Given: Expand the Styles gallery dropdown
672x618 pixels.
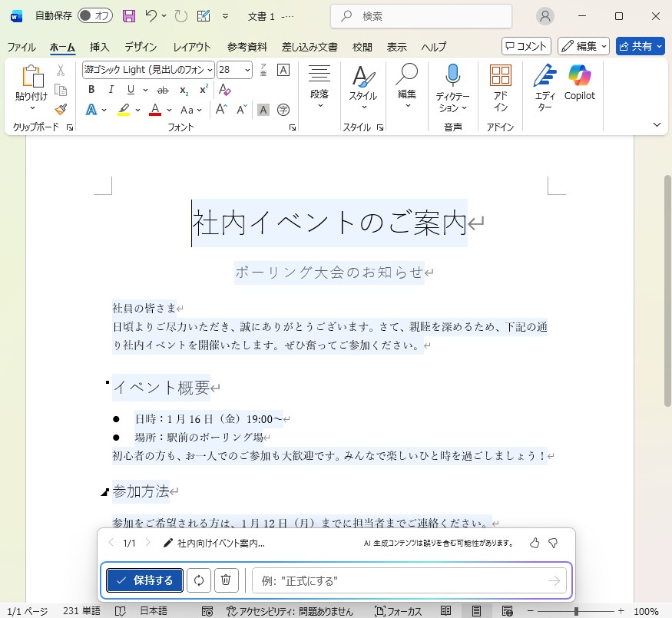Looking at the screenshot, I should (x=363, y=107).
